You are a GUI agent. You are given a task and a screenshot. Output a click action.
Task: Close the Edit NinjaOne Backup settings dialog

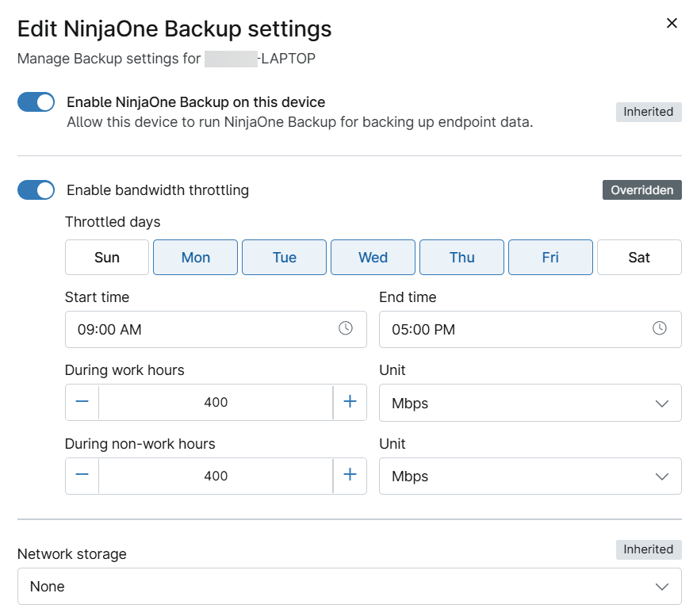click(x=672, y=23)
